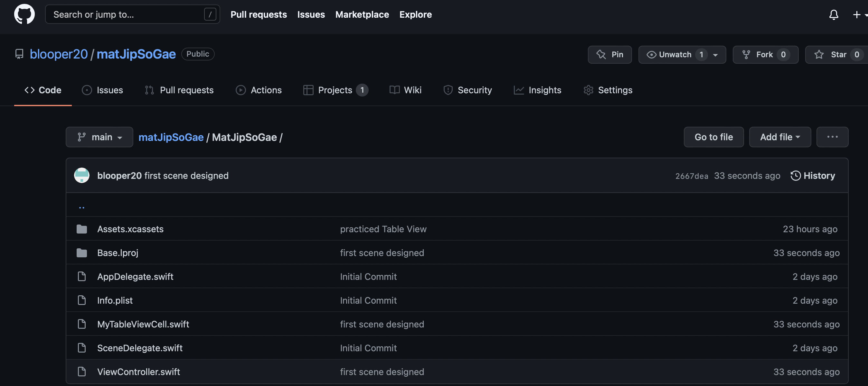Focus the Search or jump to field

132,14
